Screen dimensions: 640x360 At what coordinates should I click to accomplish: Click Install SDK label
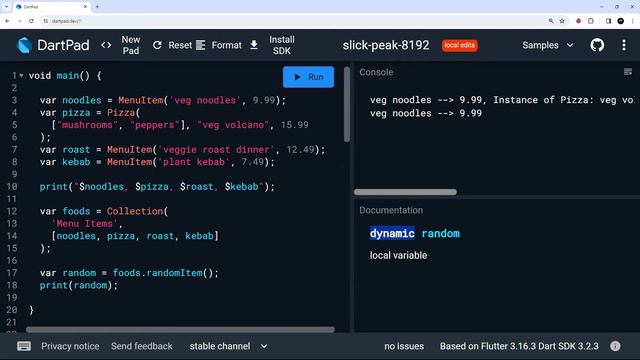pos(282,45)
